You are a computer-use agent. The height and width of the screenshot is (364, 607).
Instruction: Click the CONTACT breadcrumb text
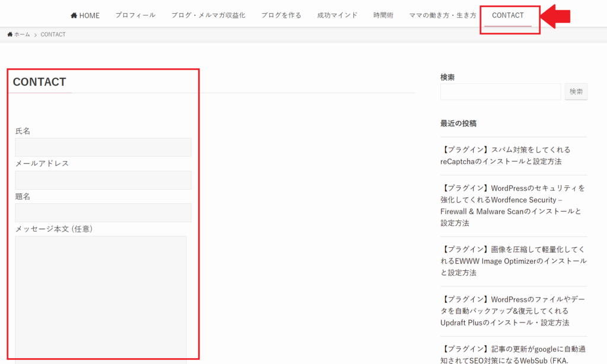tap(53, 34)
